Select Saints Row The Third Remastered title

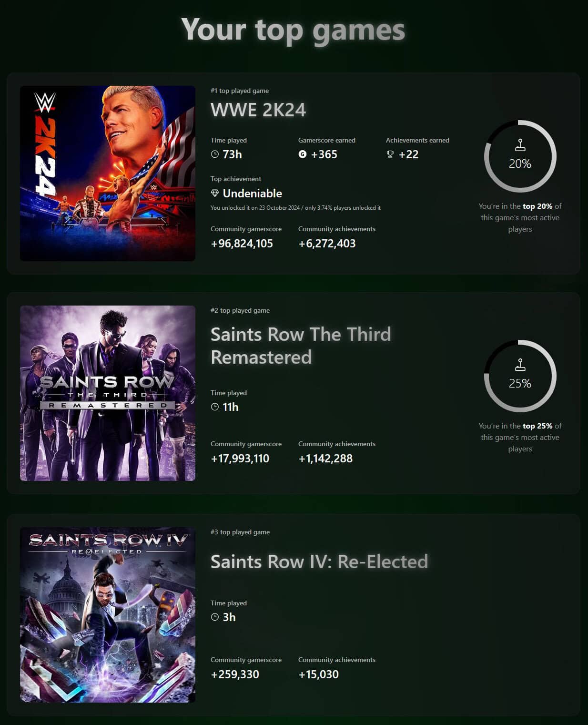click(x=301, y=346)
